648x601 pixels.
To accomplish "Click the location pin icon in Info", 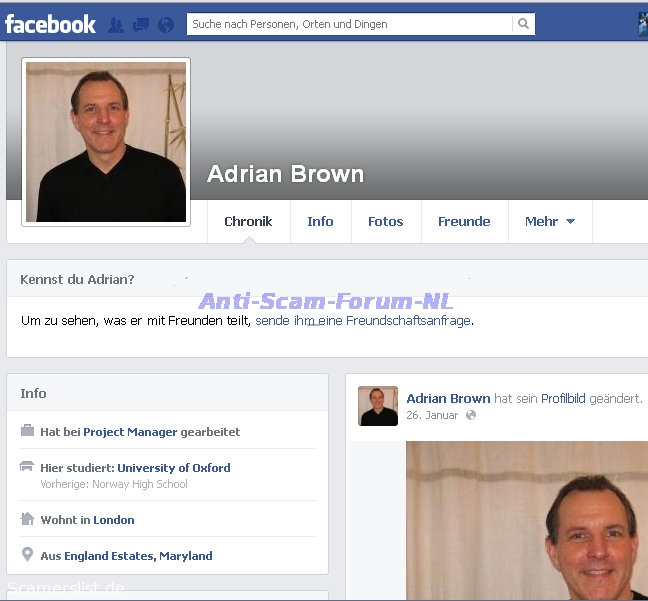I will 27,556.
